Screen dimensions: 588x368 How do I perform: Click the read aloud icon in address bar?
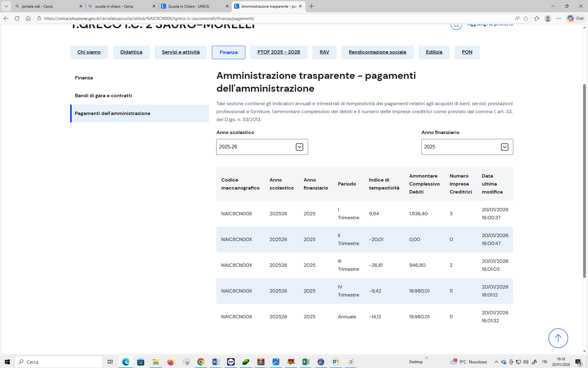pyautogui.click(x=517, y=18)
